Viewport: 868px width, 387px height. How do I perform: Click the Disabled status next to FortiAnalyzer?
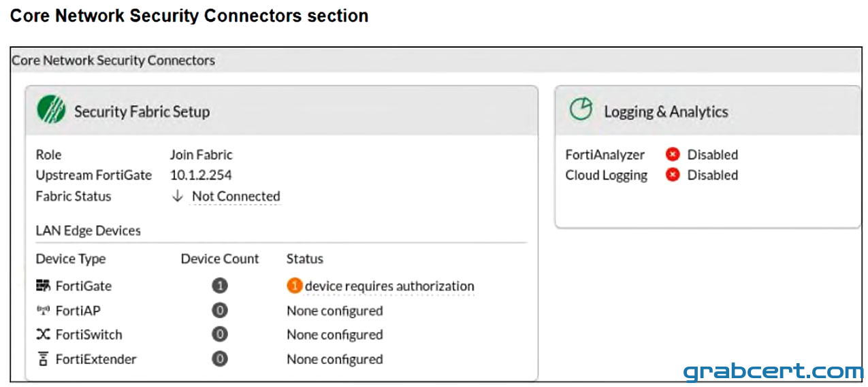click(x=713, y=154)
